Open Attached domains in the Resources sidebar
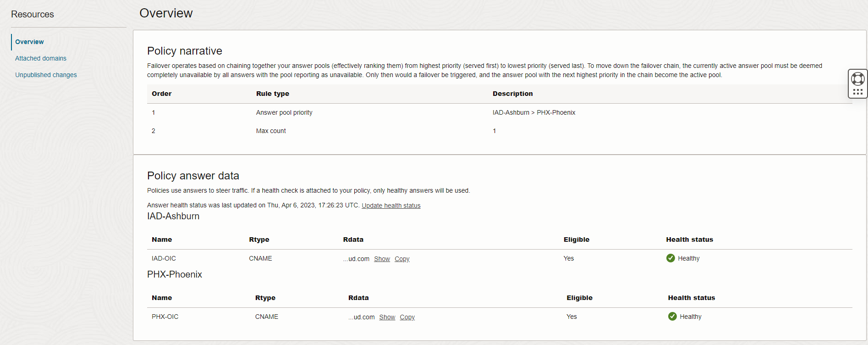This screenshot has width=868, height=345. (x=41, y=58)
